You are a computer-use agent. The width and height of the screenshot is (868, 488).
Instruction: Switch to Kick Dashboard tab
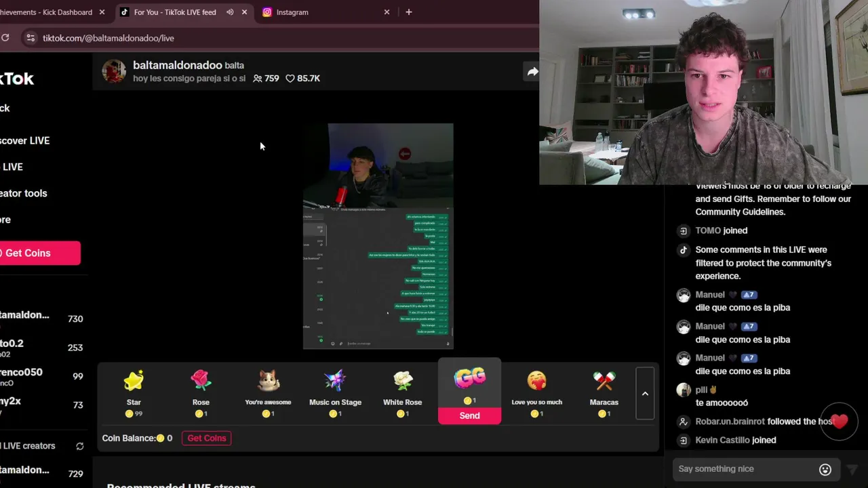coord(51,12)
